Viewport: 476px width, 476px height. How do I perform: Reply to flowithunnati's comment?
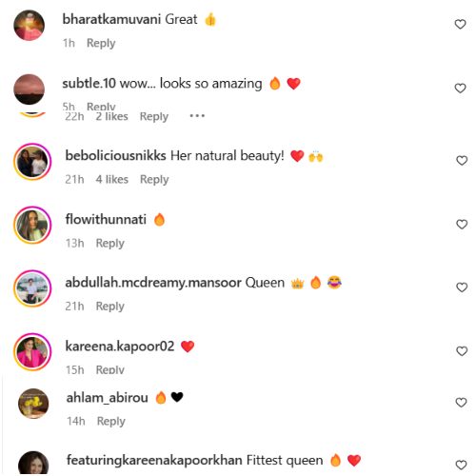click(x=110, y=243)
